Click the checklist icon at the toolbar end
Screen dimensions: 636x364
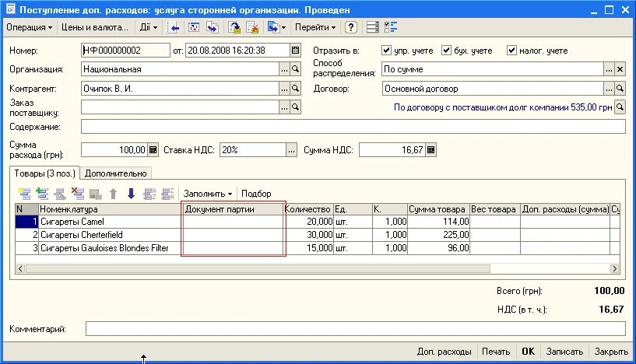click(391, 27)
